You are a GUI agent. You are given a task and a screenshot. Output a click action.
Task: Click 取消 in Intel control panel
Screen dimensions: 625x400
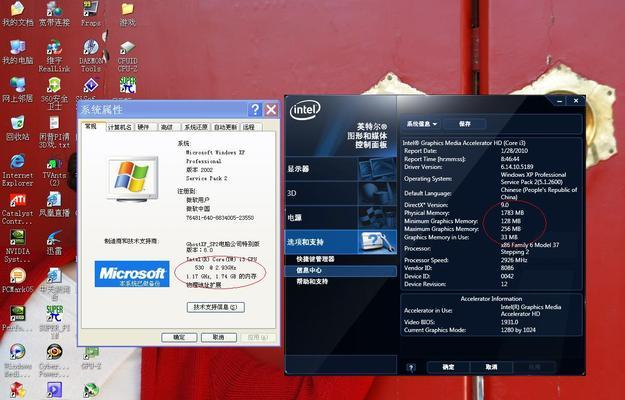click(x=491, y=367)
